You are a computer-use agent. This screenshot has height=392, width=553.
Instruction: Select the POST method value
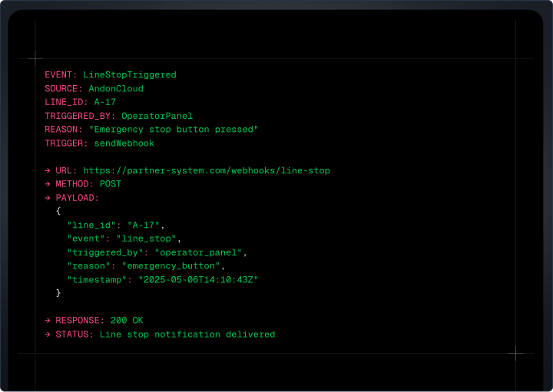111,184
